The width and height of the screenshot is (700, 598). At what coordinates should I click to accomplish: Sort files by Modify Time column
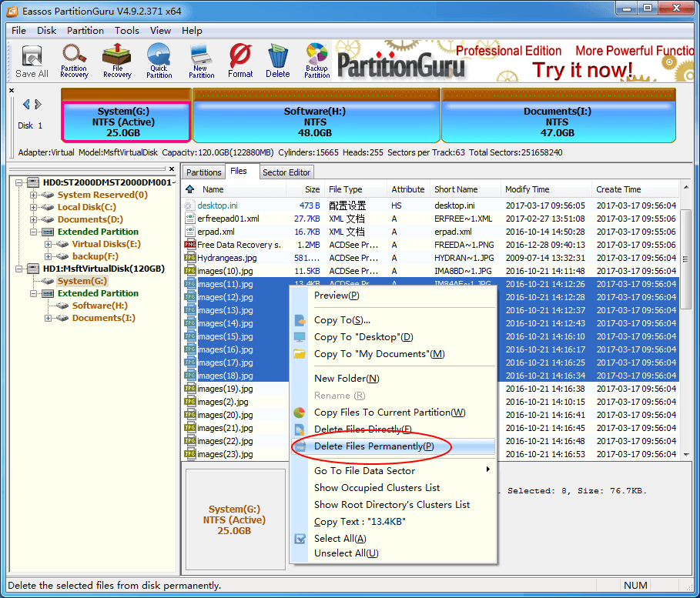click(x=545, y=189)
